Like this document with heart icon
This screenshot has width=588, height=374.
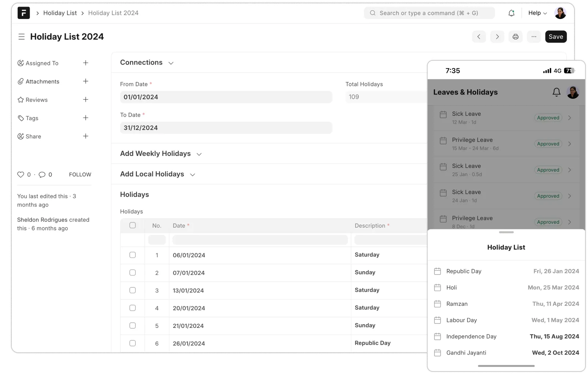tap(21, 175)
